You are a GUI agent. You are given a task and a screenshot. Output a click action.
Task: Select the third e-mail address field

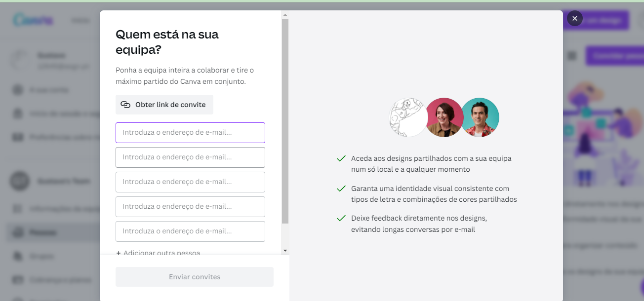click(190, 182)
